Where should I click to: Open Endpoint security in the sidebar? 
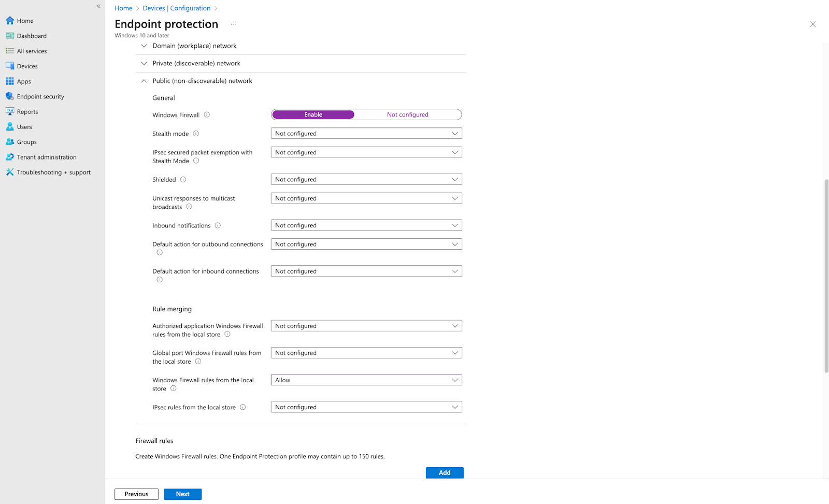[40, 96]
